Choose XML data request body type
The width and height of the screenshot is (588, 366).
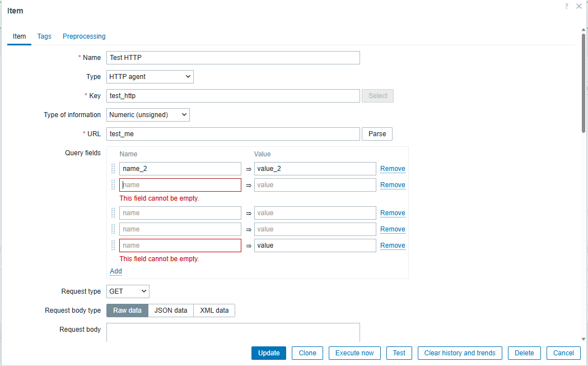point(214,311)
